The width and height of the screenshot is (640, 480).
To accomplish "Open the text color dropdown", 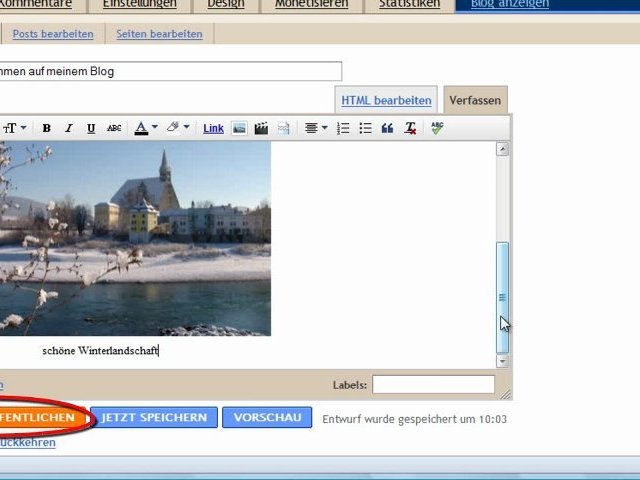I will point(146,128).
